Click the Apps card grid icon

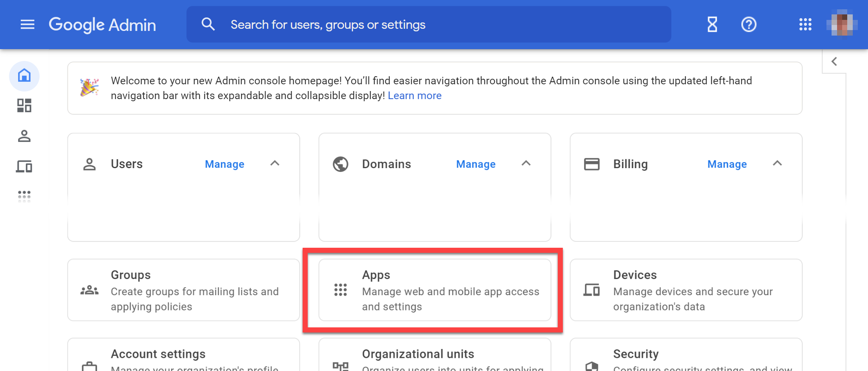(x=340, y=290)
